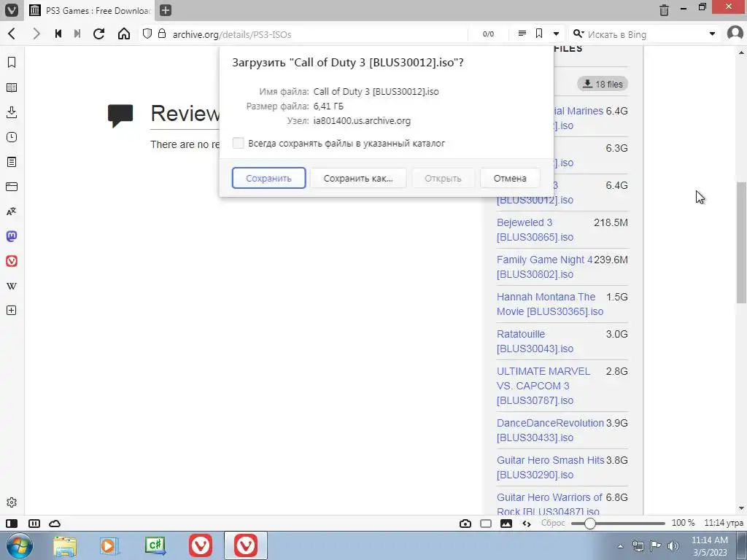
Task: Open page actions code icon
Action: tap(527, 524)
